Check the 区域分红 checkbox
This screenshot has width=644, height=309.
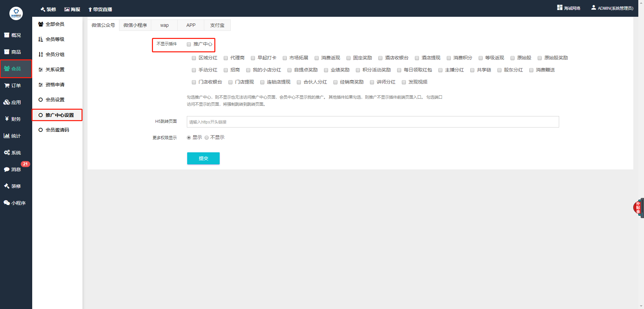click(194, 58)
